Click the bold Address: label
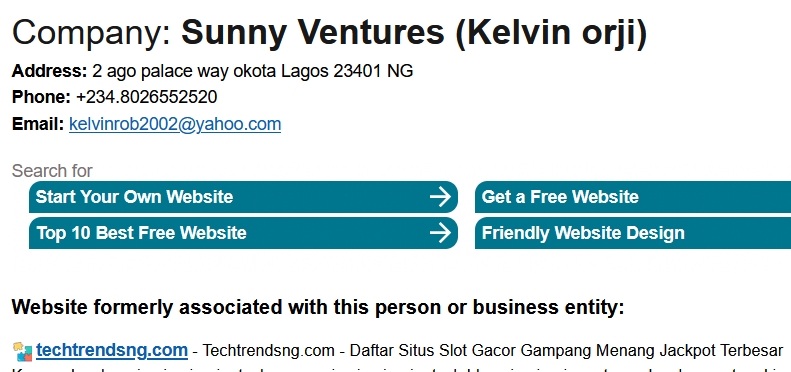This screenshot has width=791, height=372. 49,72
